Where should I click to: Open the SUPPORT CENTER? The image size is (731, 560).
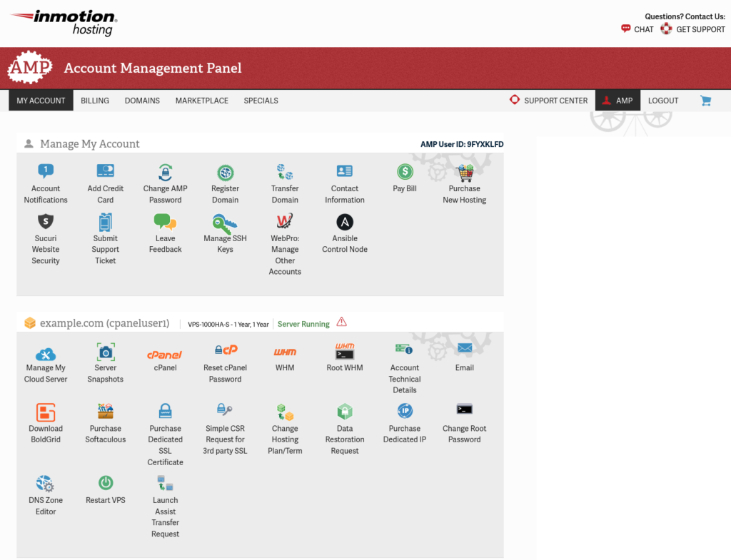[x=549, y=101]
